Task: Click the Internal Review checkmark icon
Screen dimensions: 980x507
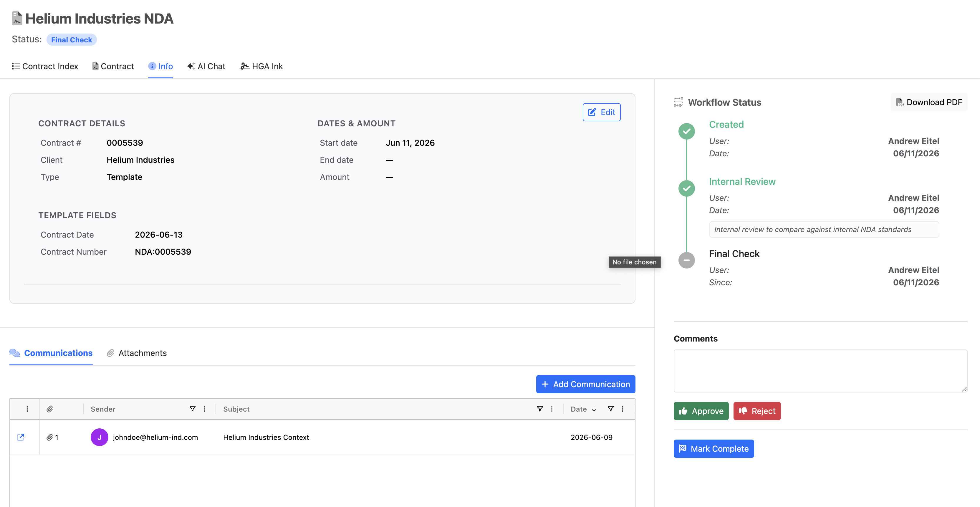Action: pos(686,188)
